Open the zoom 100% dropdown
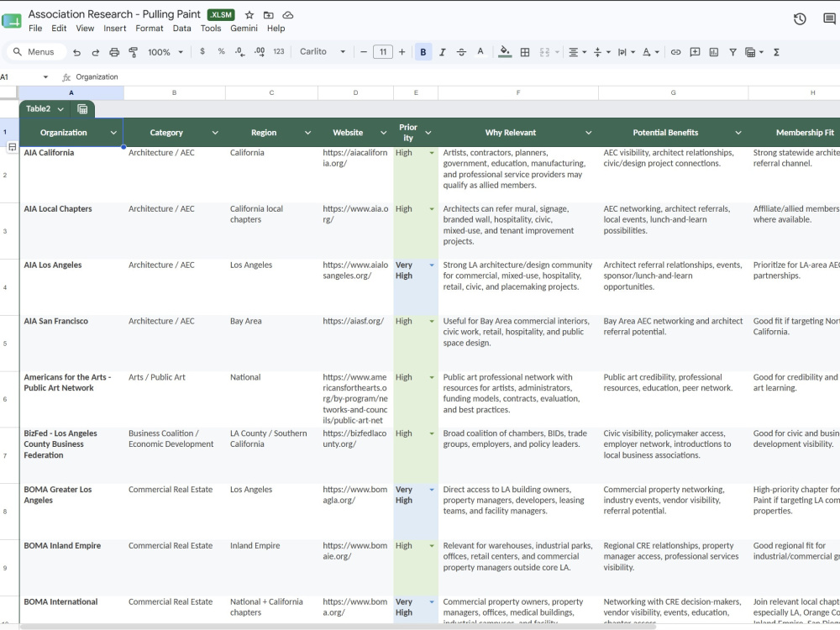840x630 pixels. 165,52
